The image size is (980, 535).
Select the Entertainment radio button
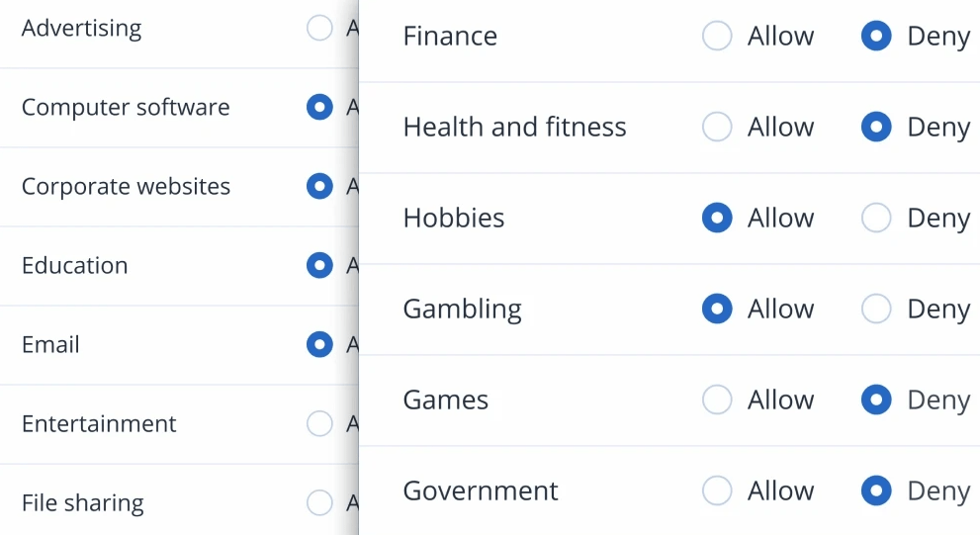click(x=319, y=424)
